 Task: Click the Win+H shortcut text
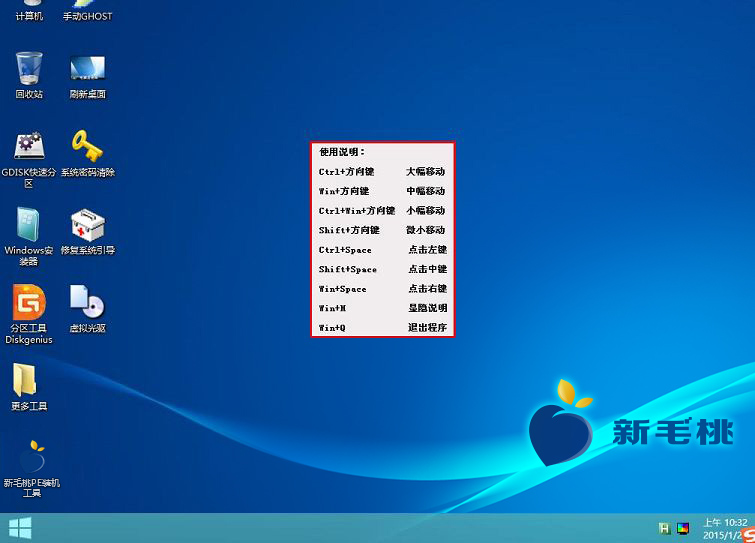tap(332, 308)
